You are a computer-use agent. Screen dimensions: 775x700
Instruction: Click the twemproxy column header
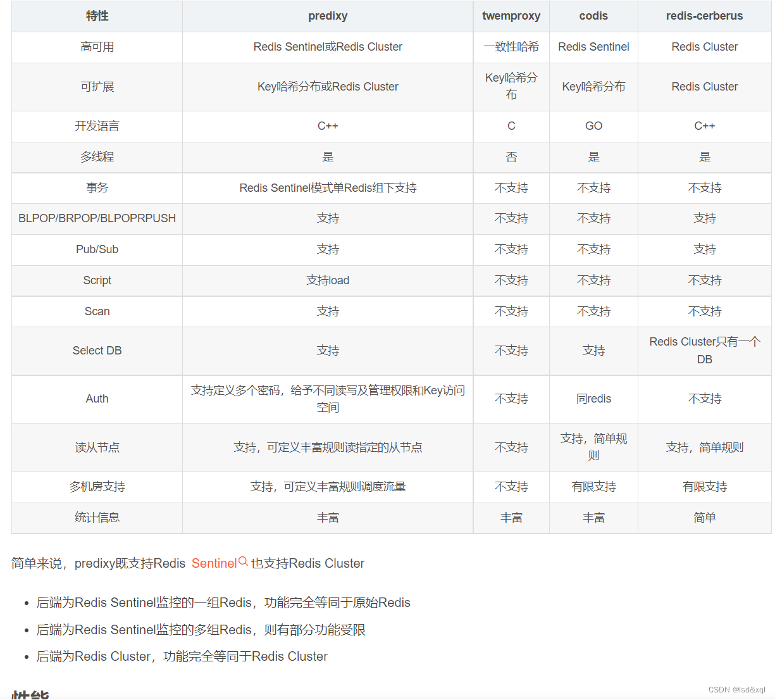[511, 16]
